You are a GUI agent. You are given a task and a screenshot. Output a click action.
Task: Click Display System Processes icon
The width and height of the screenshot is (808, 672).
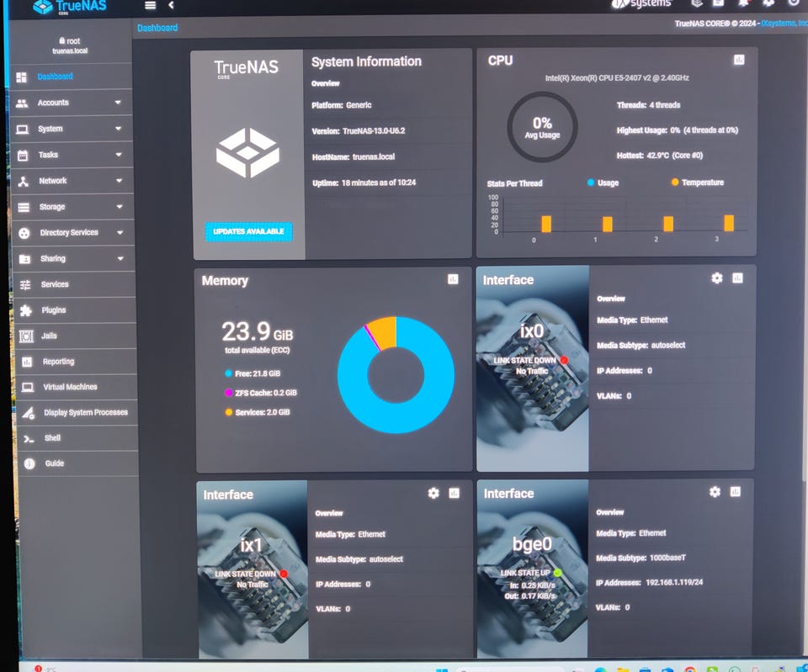[29, 412]
